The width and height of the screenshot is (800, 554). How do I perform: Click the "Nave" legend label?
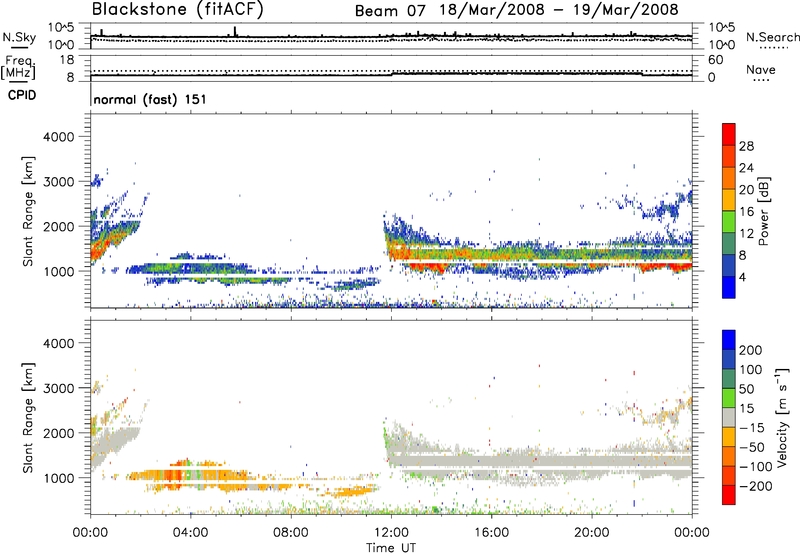pyautogui.click(x=761, y=69)
